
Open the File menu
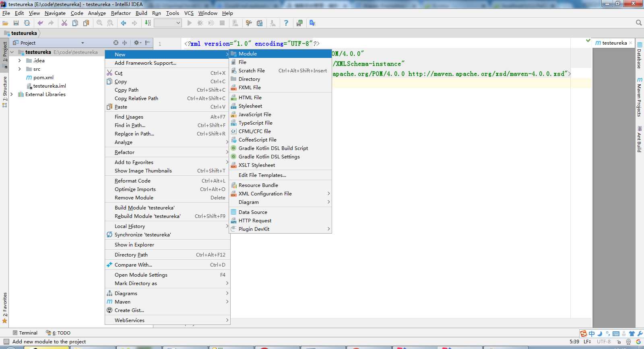6,13
